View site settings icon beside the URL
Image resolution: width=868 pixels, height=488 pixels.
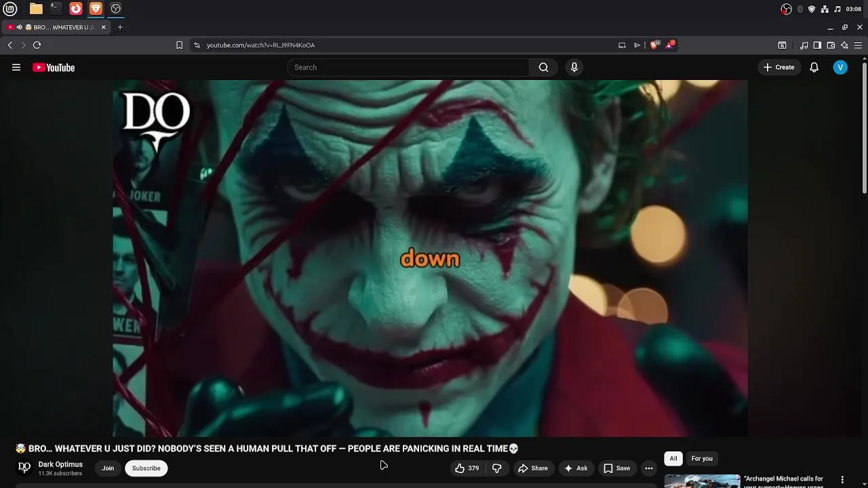click(x=197, y=45)
